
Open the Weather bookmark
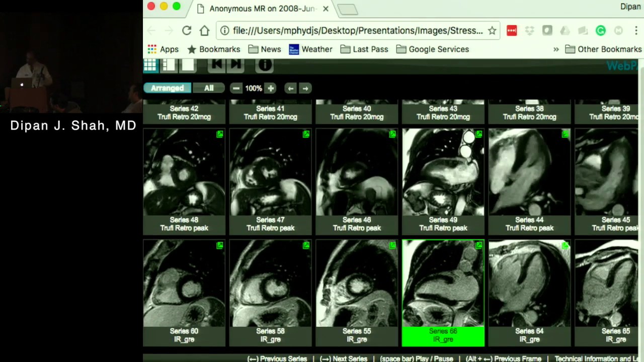coord(310,49)
